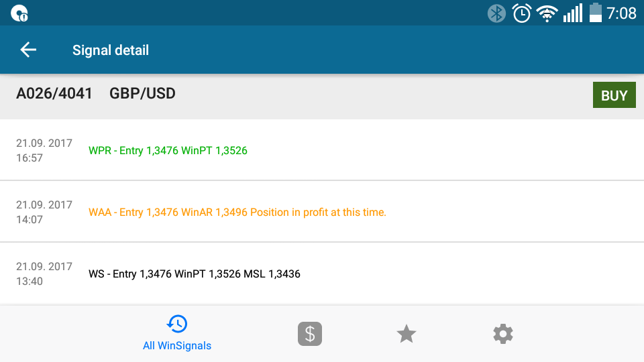Tap the notification icon in the status bar
Image resolution: width=644 pixels, height=362 pixels.
point(19,13)
